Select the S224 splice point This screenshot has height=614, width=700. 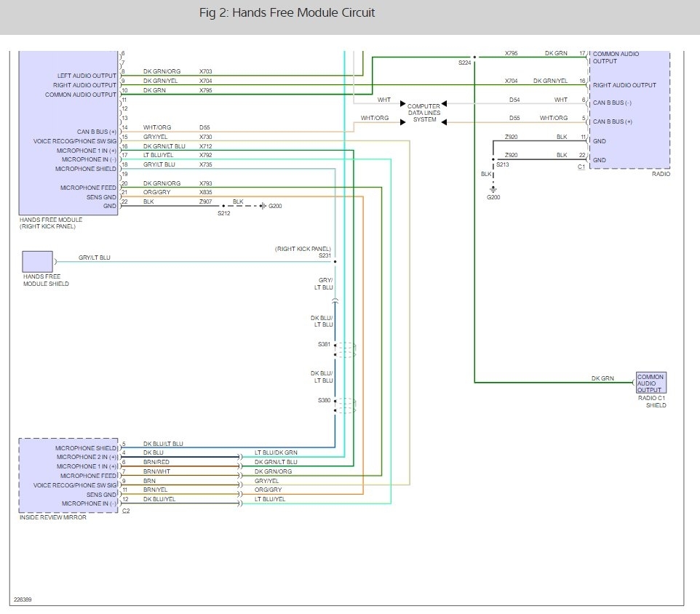(474, 57)
